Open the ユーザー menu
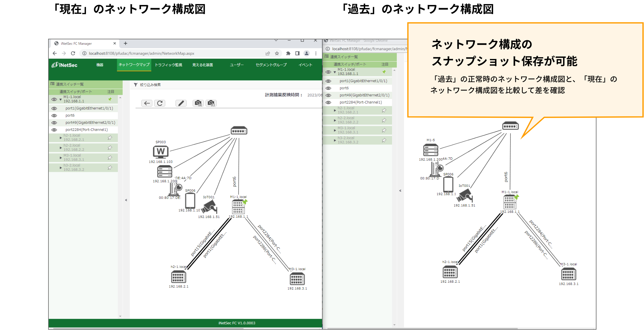 (x=237, y=65)
